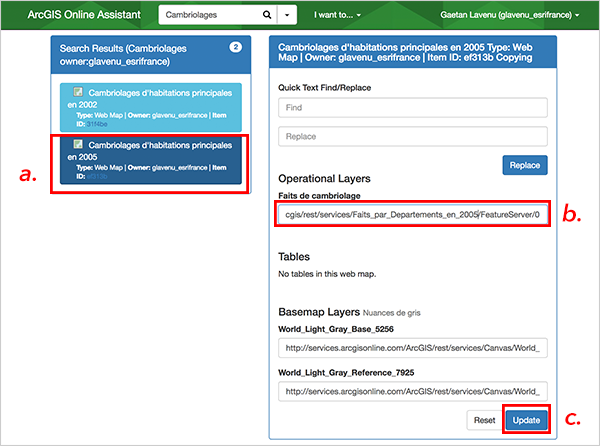Focus the Replace text field
The image size is (600, 446).
pyautogui.click(x=413, y=137)
